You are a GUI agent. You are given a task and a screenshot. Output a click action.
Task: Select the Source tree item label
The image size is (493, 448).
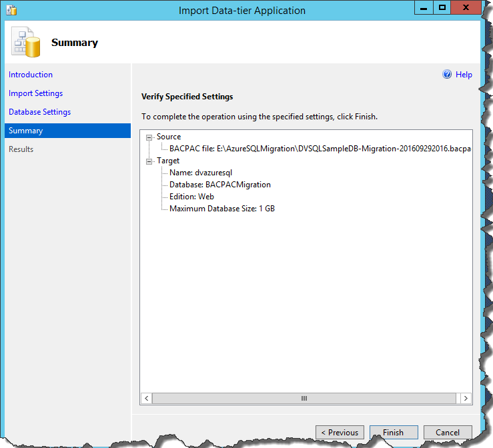[169, 137]
